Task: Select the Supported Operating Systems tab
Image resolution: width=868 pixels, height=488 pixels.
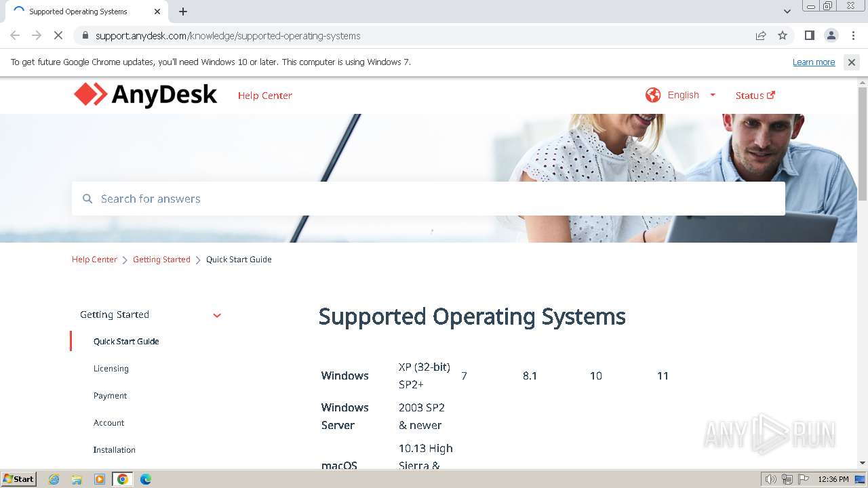Action: coord(87,12)
